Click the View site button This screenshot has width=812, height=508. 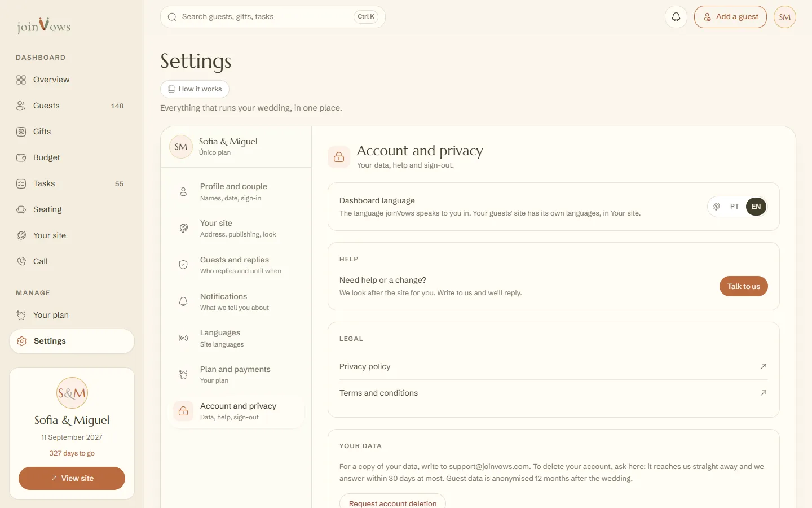point(72,478)
